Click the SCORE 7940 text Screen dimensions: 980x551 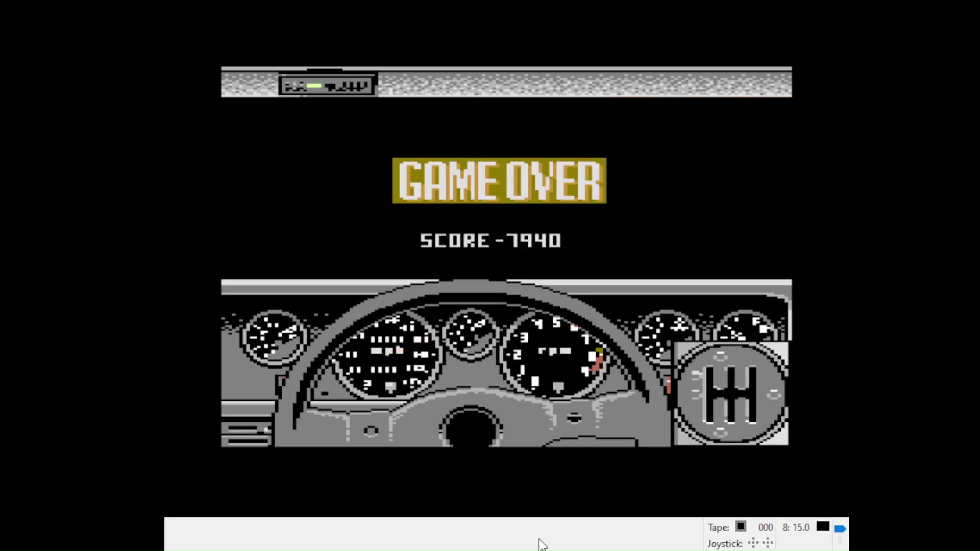point(490,240)
